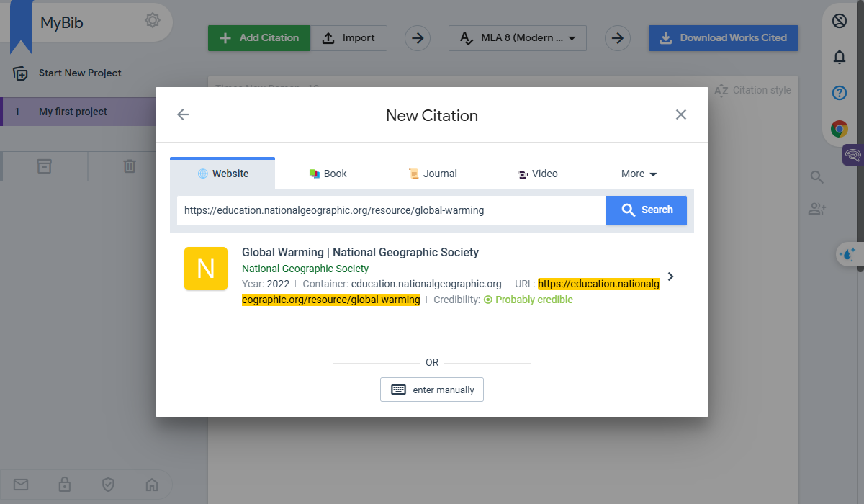Click the mail icon in bottom bar
The height and width of the screenshot is (504, 864).
pos(21,484)
